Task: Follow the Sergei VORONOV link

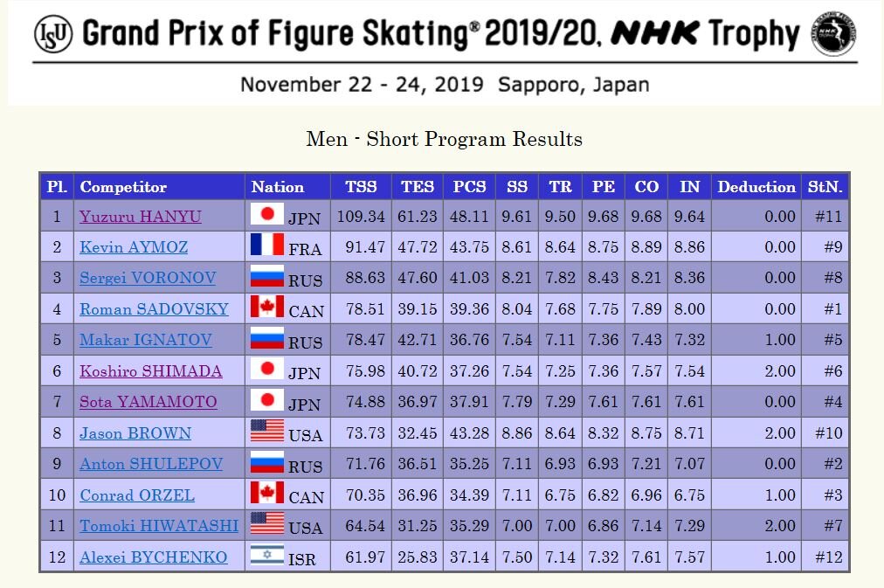Action: click(148, 279)
